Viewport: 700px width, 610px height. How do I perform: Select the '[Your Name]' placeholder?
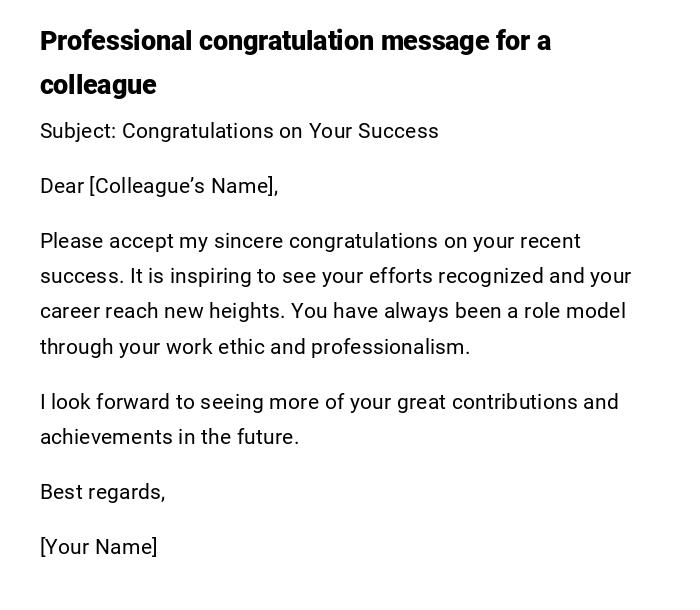point(98,547)
